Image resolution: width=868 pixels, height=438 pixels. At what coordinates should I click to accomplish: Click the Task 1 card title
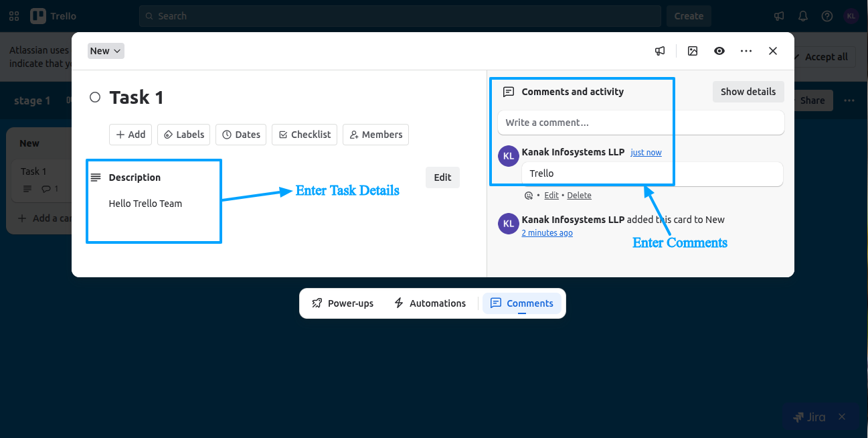[x=137, y=98]
